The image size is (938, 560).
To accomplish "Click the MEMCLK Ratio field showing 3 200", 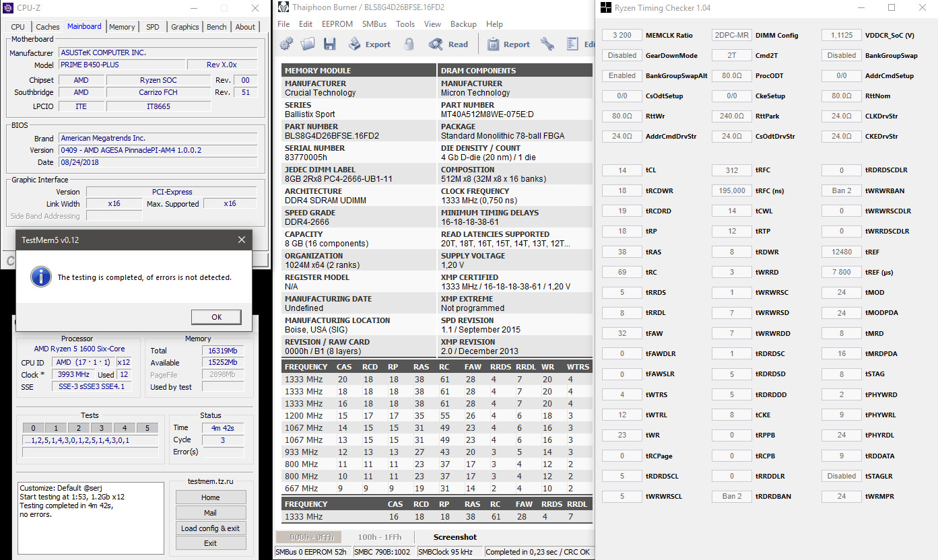I will 622,35.
